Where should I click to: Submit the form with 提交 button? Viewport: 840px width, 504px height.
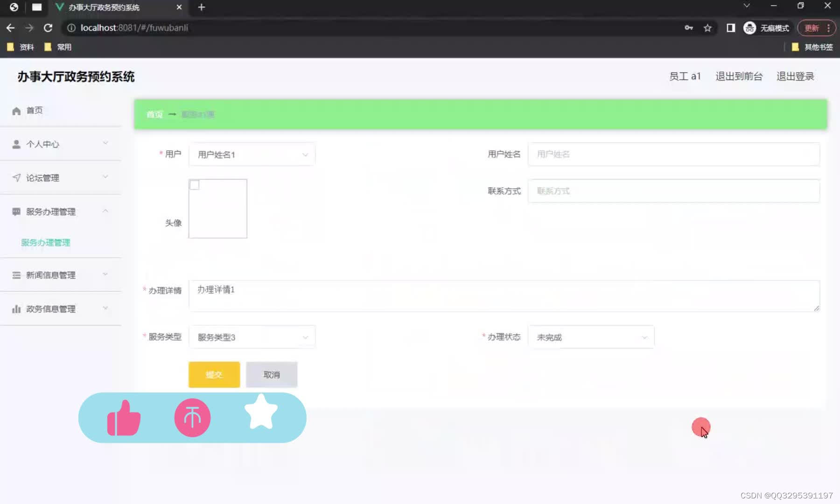[214, 375]
